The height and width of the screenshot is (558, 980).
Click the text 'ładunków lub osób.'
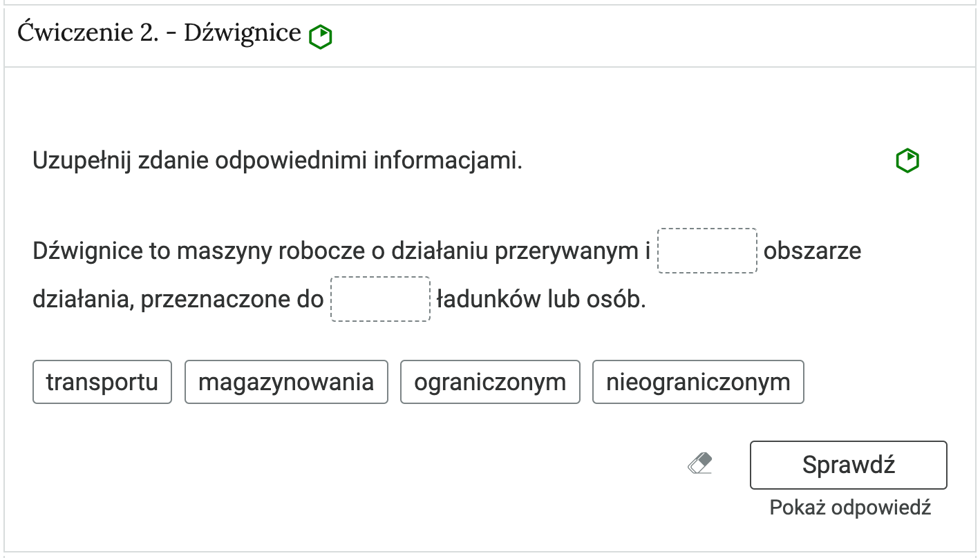[x=541, y=300]
